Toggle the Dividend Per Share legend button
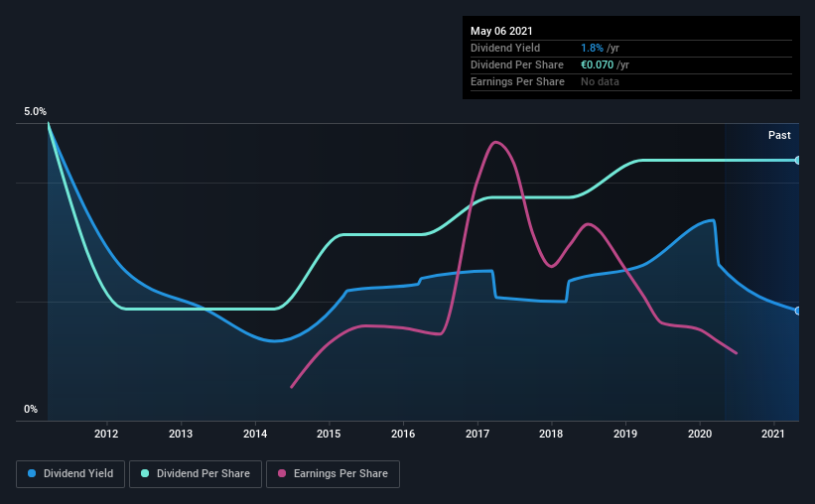The height and width of the screenshot is (504, 815). [196, 474]
